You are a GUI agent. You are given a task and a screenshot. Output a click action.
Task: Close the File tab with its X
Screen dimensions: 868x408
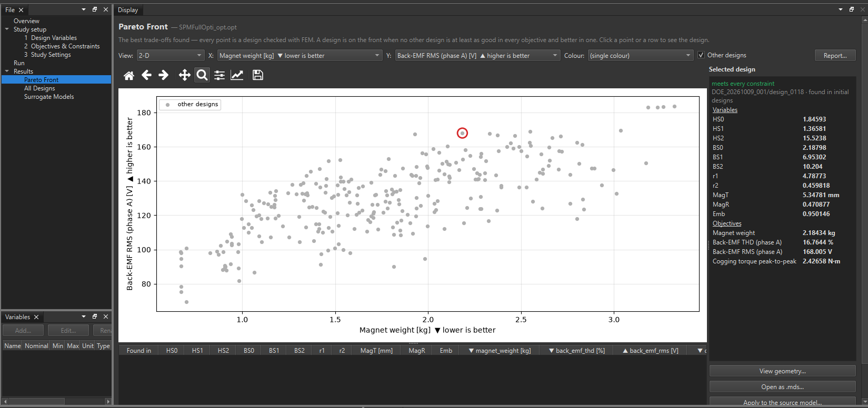point(21,10)
